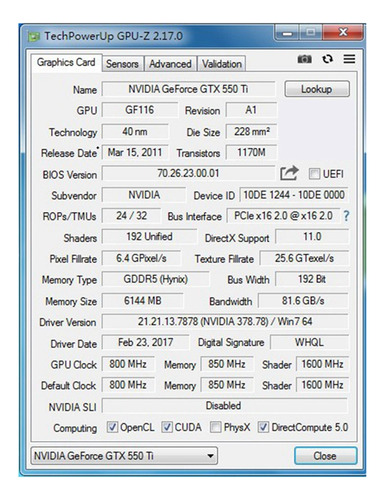Viewport: 384px width, 500px height.
Task: Toggle the PhysX checkbox
Action: click(x=216, y=427)
